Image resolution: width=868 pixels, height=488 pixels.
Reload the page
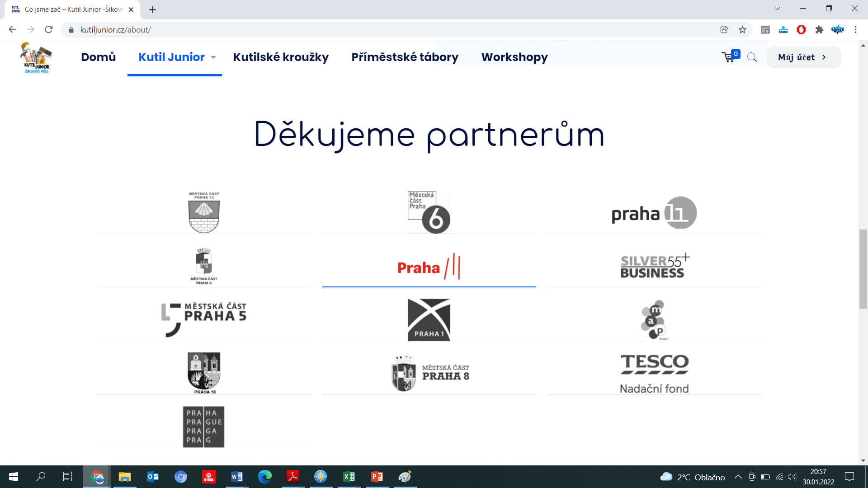pyautogui.click(x=49, y=30)
